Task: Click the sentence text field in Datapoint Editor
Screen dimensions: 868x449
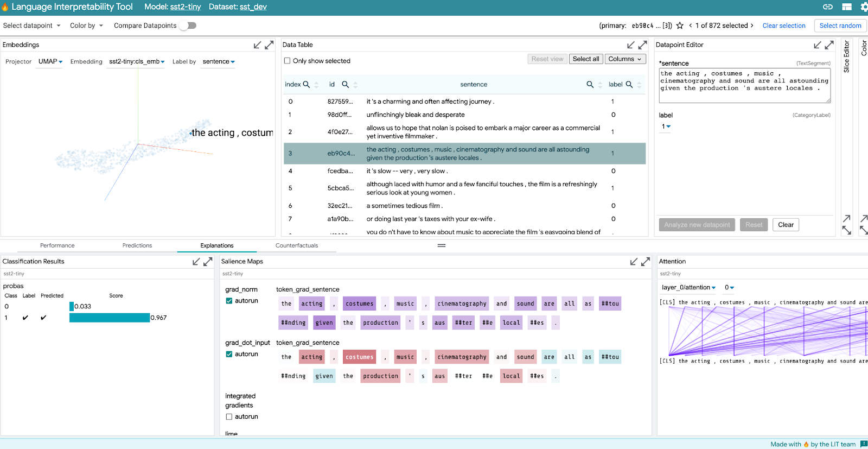Action: pos(744,85)
